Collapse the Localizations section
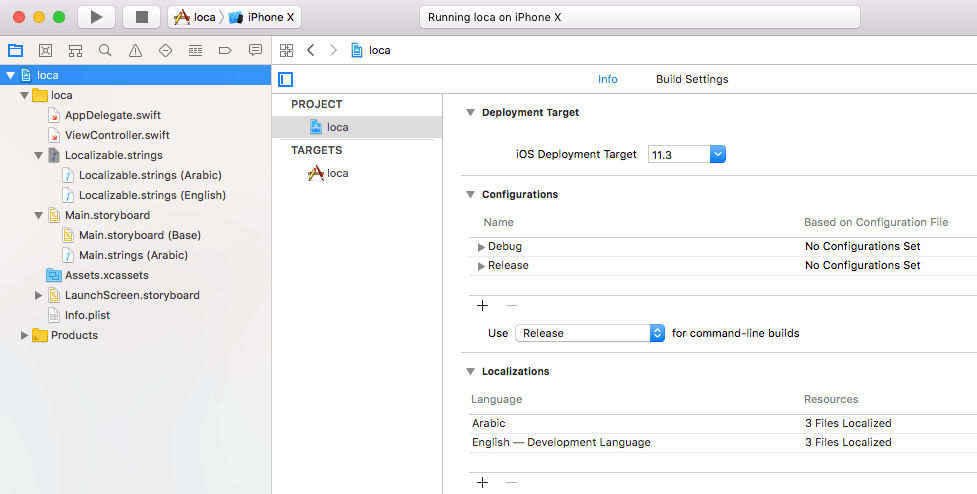The height and width of the screenshot is (494, 977). point(470,371)
